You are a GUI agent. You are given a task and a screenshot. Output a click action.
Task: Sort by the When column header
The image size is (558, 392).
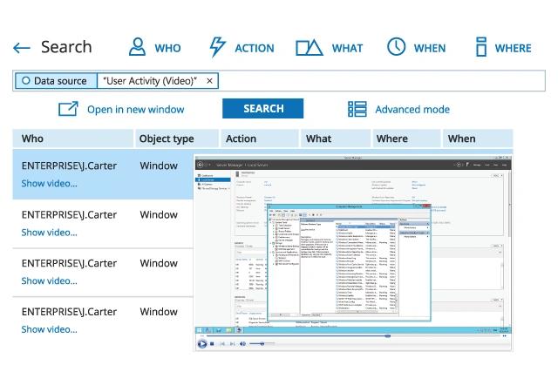click(x=478, y=139)
